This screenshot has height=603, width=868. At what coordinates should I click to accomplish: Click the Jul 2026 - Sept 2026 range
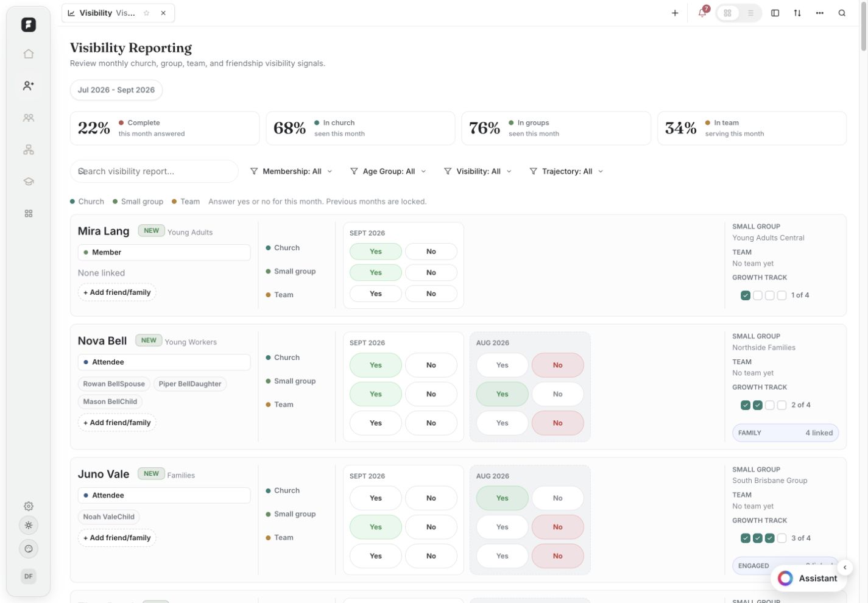tap(116, 90)
